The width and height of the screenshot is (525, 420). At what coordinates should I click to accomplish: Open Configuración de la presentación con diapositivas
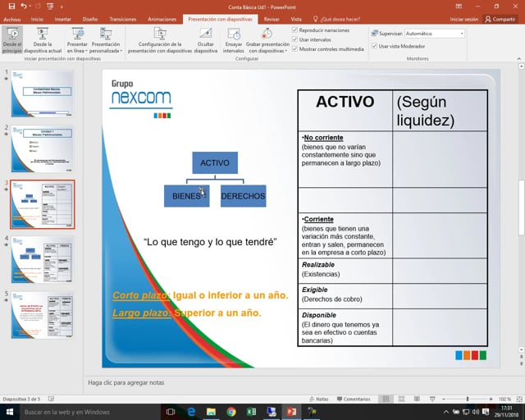(x=160, y=40)
